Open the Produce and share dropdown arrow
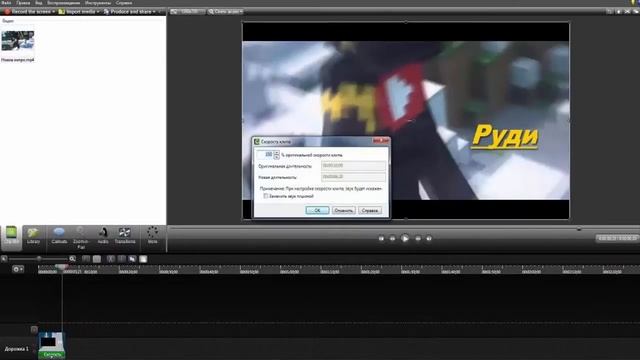The width and height of the screenshot is (640, 360). [154, 12]
